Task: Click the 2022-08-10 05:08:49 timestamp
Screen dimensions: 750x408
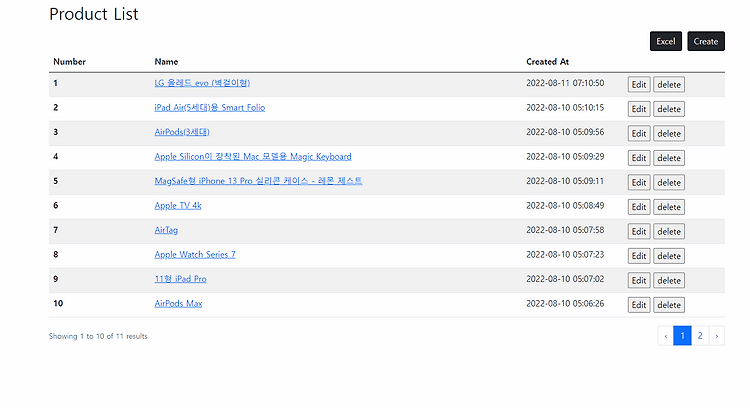Action: [565, 206]
